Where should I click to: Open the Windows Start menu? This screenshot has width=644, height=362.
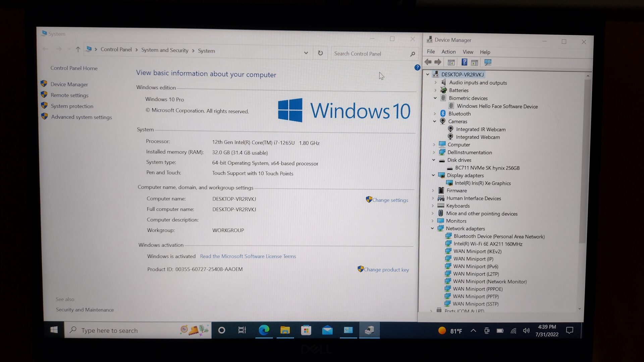tap(54, 330)
